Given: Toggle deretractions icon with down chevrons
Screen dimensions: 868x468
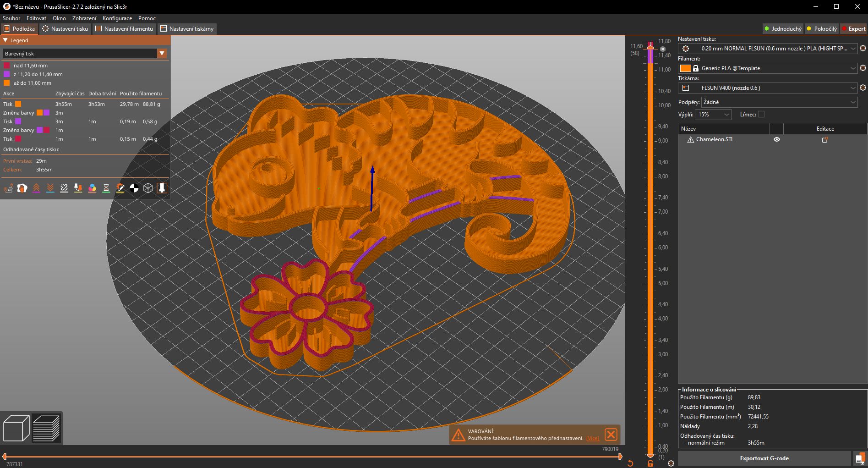Looking at the screenshot, I should coord(50,188).
